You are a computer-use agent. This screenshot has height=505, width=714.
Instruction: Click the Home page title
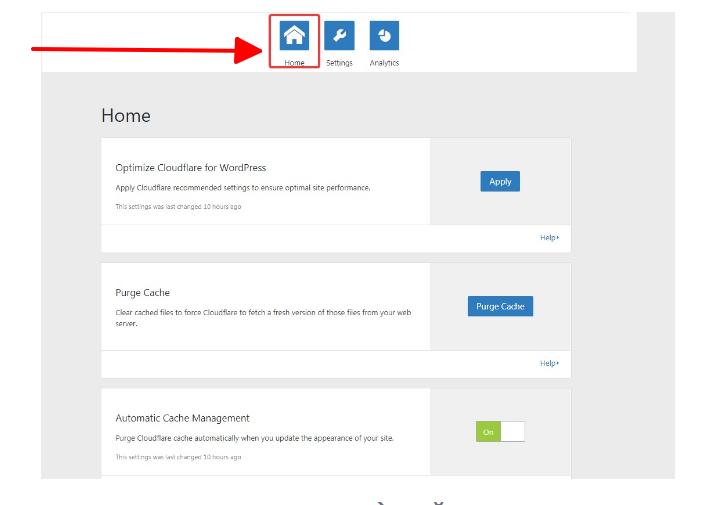pyautogui.click(x=126, y=116)
